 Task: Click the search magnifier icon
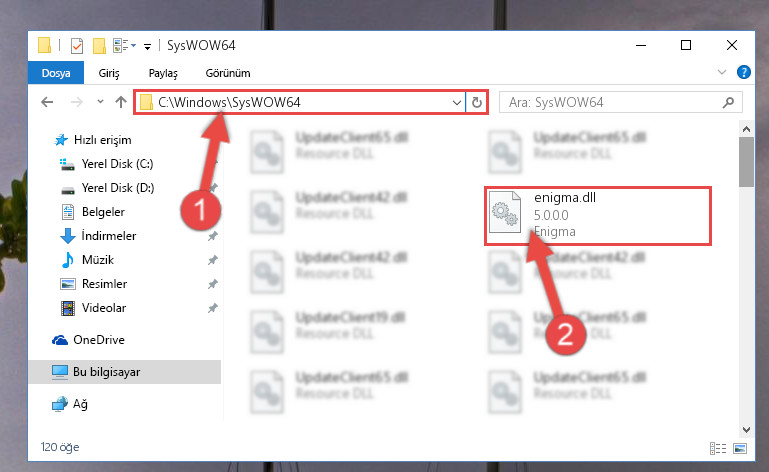(x=728, y=103)
